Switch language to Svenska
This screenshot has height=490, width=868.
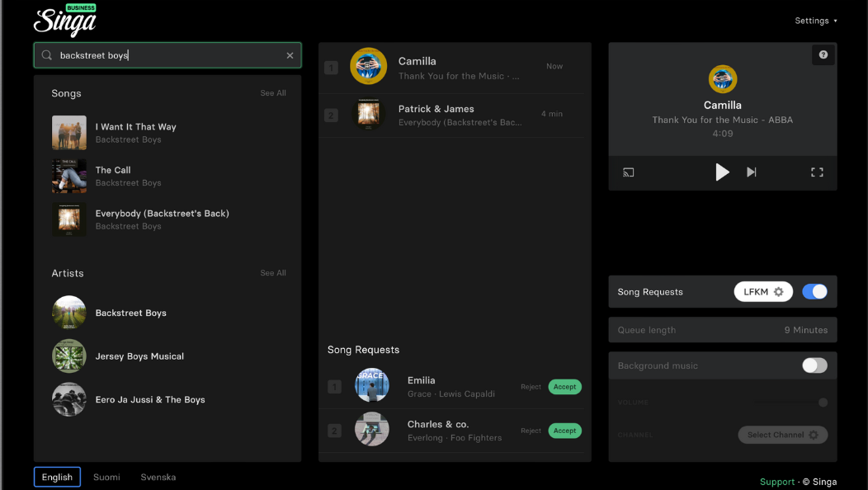158,478
